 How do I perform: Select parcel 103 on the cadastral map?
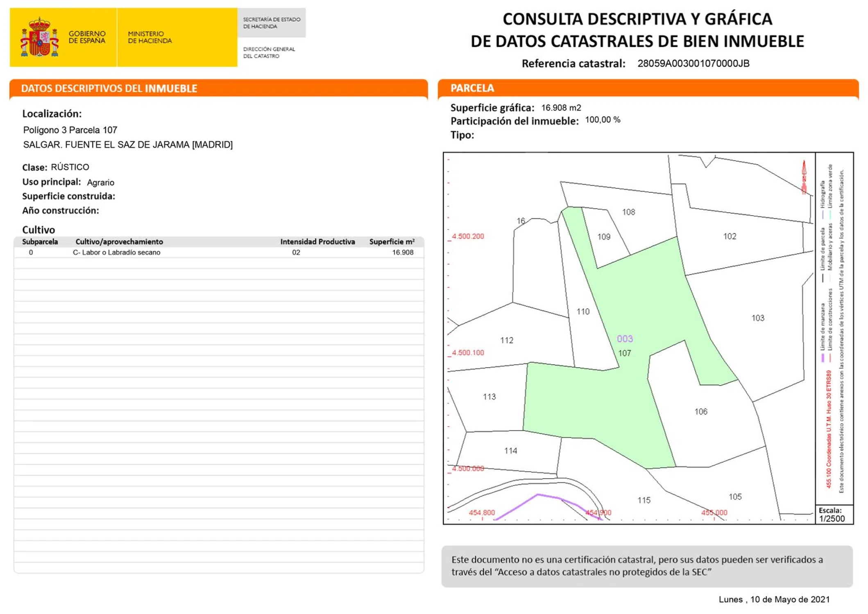(x=757, y=318)
